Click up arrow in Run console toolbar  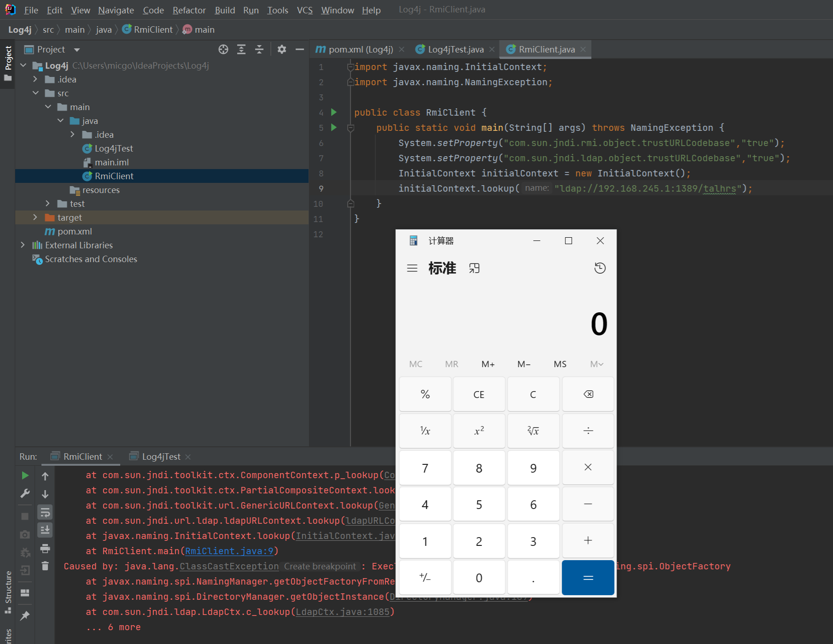45,476
